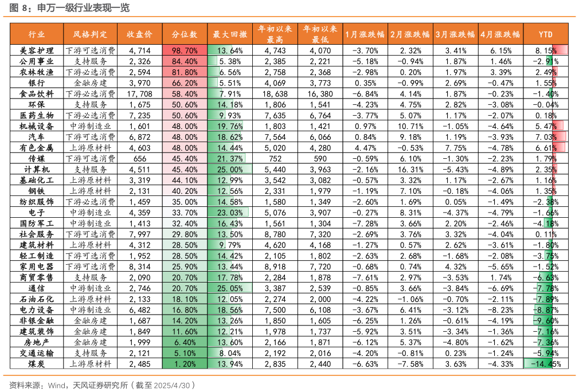Click the 4月涨跌幅 column header
Viewport: 579px width, 392px height.
click(x=501, y=34)
